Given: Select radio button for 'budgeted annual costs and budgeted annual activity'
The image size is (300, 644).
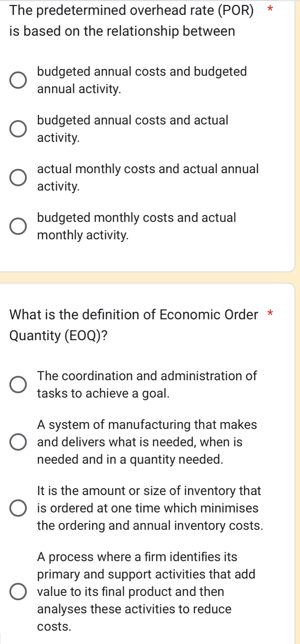Looking at the screenshot, I should pos(18,80).
